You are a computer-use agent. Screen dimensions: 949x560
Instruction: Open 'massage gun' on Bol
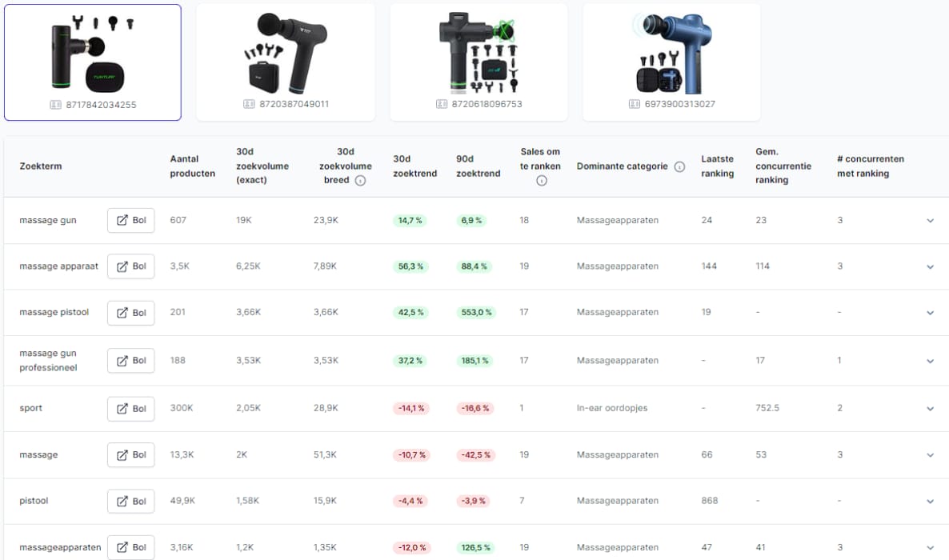[x=131, y=220]
